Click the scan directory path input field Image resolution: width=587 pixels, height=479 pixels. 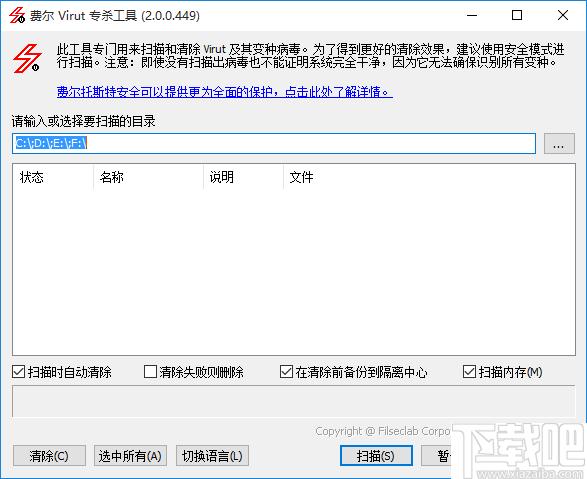[274, 143]
